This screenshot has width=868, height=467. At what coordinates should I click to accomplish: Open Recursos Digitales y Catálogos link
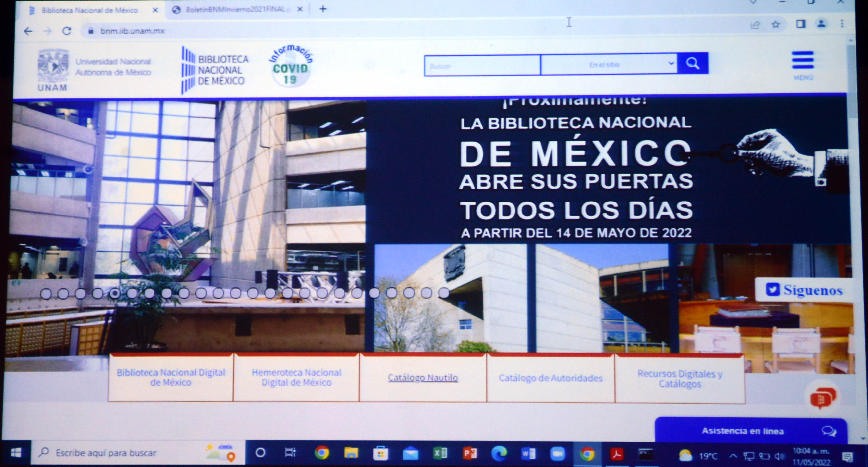(680, 379)
